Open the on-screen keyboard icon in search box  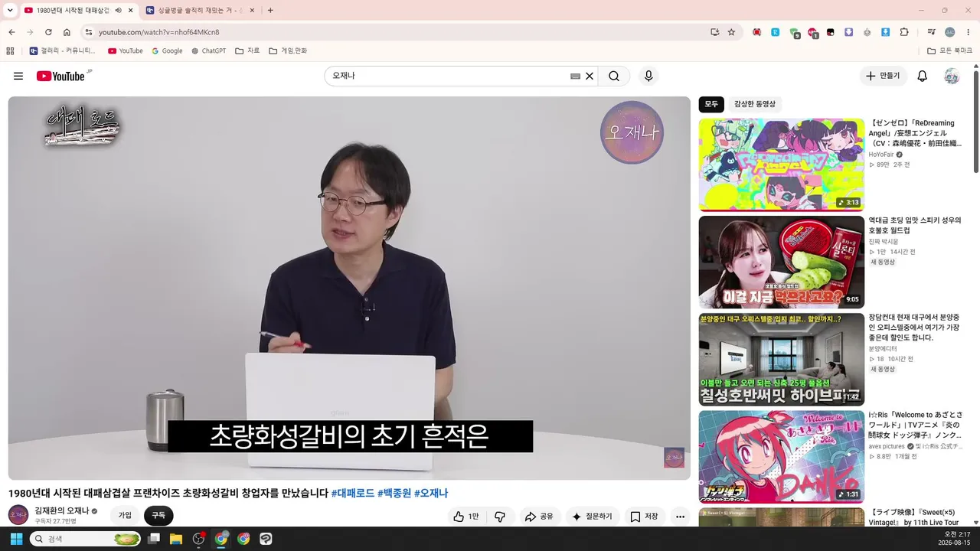(x=575, y=77)
